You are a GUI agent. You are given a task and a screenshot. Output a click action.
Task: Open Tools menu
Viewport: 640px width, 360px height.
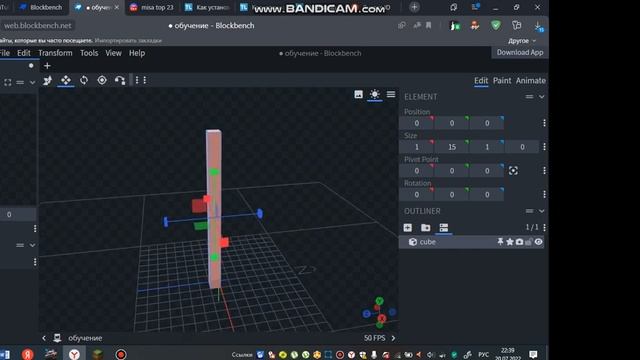[x=89, y=53]
